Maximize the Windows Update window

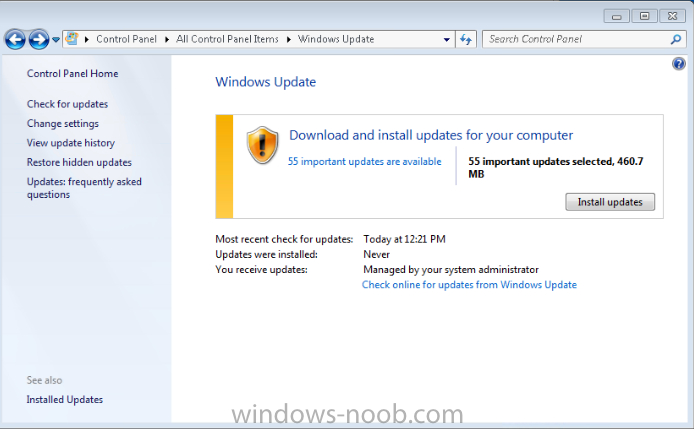pos(644,16)
